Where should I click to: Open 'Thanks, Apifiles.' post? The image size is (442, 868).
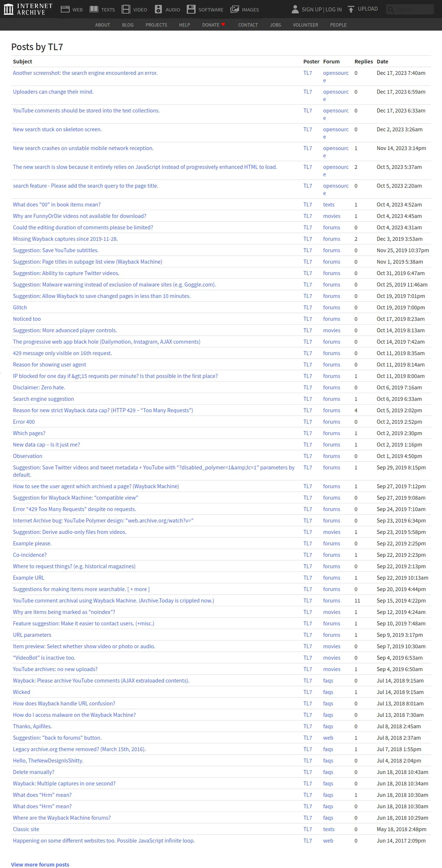point(32,726)
